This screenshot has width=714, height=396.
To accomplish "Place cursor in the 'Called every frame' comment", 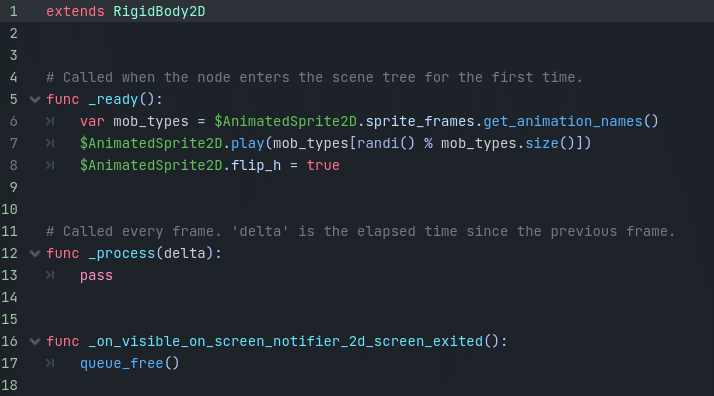I will click(361, 231).
